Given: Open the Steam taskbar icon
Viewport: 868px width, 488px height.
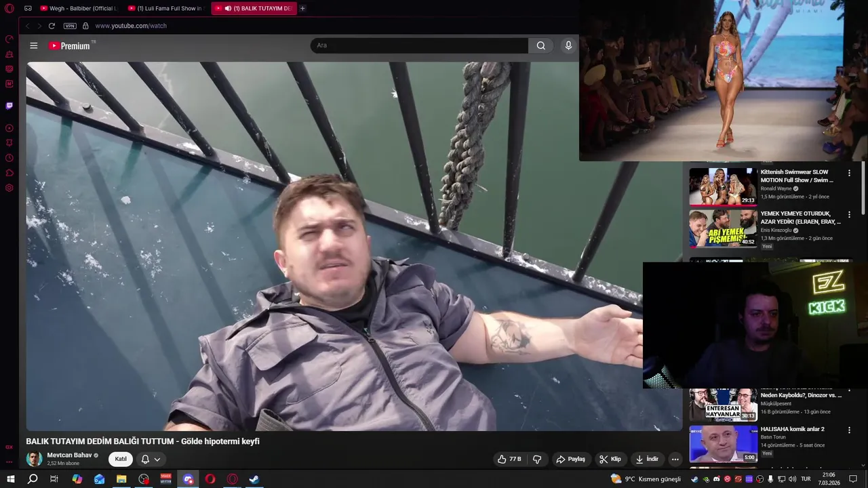Looking at the screenshot, I should pyautogui.click(x=254, y=479).
